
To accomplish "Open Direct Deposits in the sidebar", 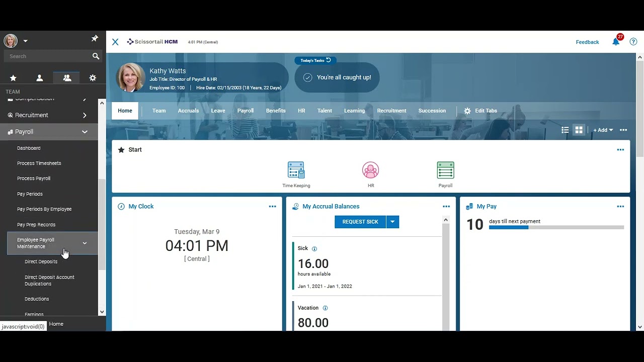I will pyautogui.click(x=41, y=261).
